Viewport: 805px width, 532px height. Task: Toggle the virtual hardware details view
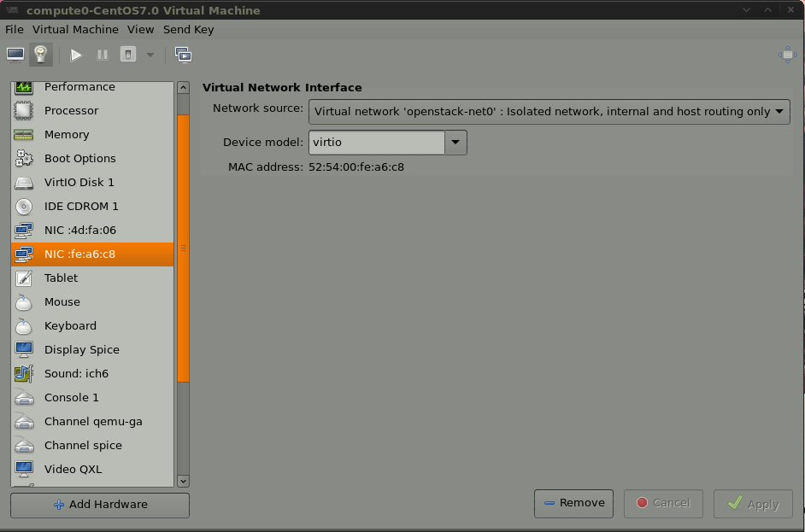[x=39, y=55]
